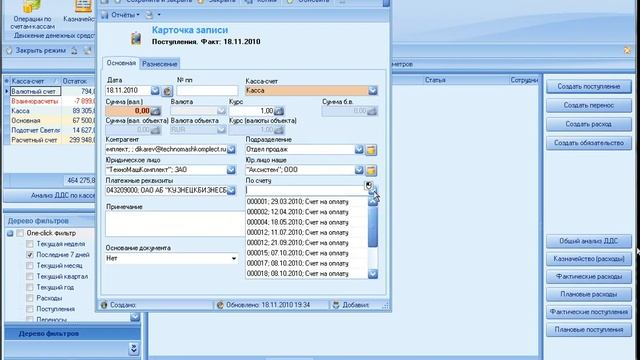
Task: Click the Создано status bar icon
Action: pyautogui.click(x=104, y=305)
